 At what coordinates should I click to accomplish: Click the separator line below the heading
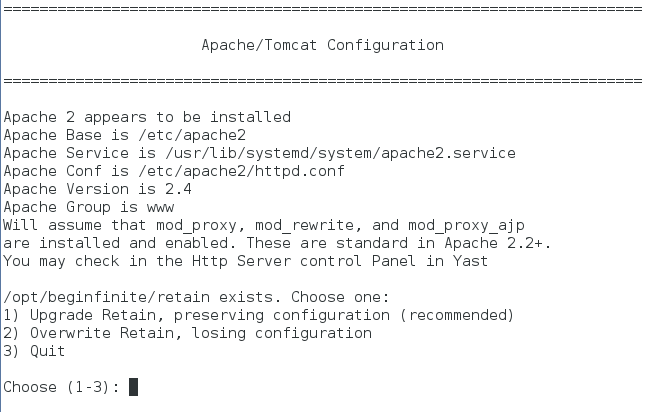pyautogui.click(x=322, y=80)
